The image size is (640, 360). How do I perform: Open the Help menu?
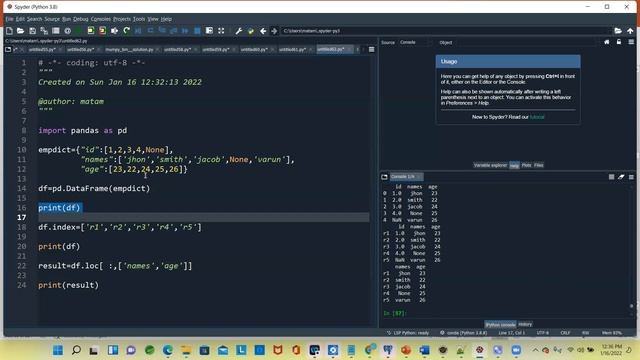pyautogui.click(x=166, y=19)
